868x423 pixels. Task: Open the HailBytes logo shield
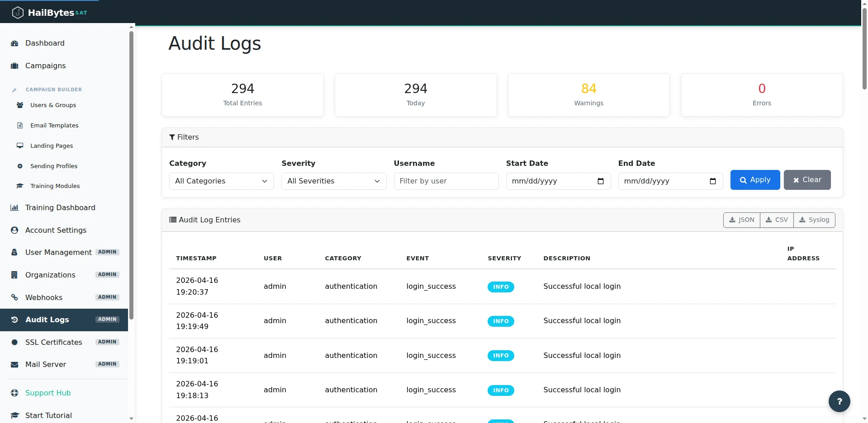(x=18, y=12)
